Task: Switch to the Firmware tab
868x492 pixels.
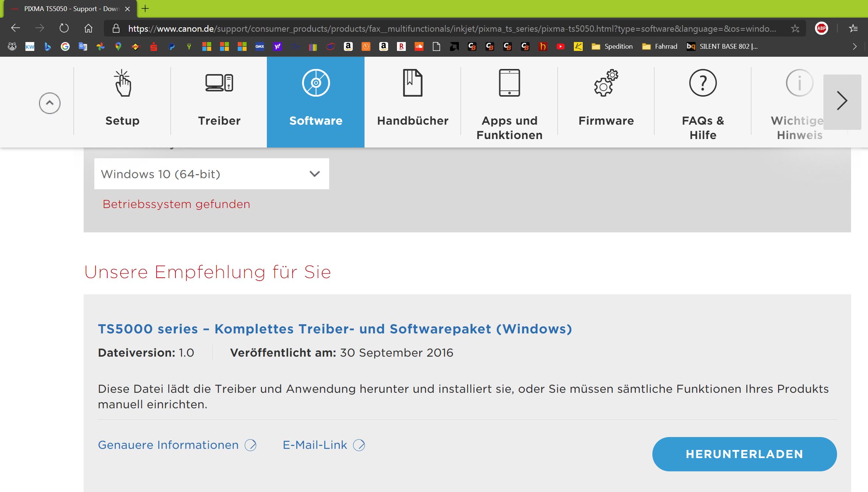Action: click(x=606, y=102)
